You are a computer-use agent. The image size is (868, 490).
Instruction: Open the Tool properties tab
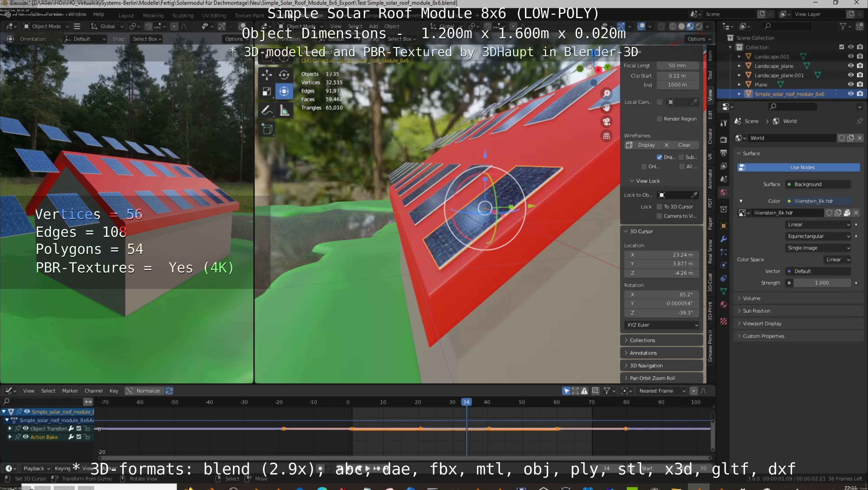pyautogui.click(x=724, y=123)
